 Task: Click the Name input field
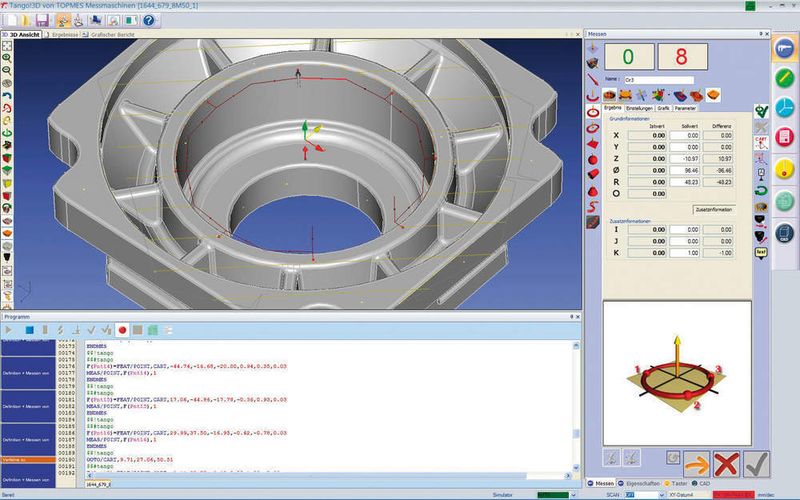[x=659, y=80]
